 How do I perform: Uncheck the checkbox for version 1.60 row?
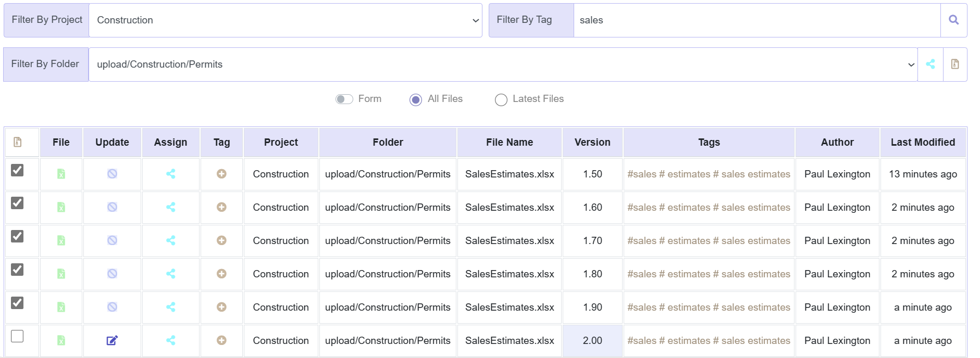pos(17,203)
